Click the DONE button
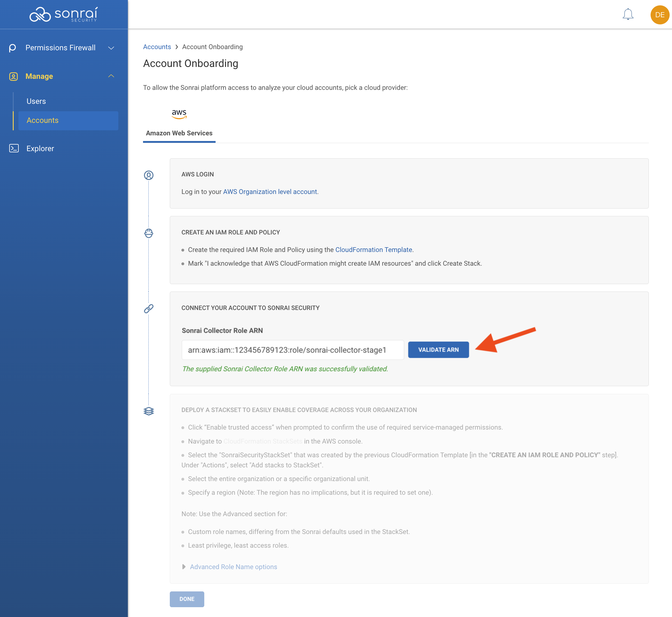Image resolution: width=672 pixels, height=617 pixels. tap(187, 599)
